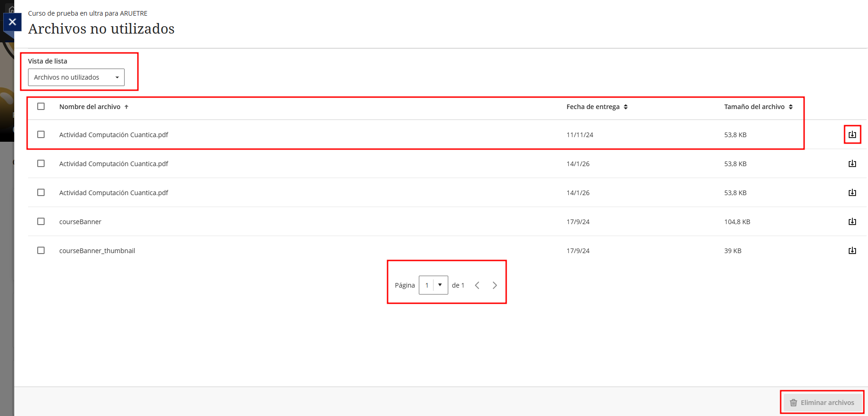Click download icon in the courseBanner row
868x416 pixels.
tap(852, 222)
